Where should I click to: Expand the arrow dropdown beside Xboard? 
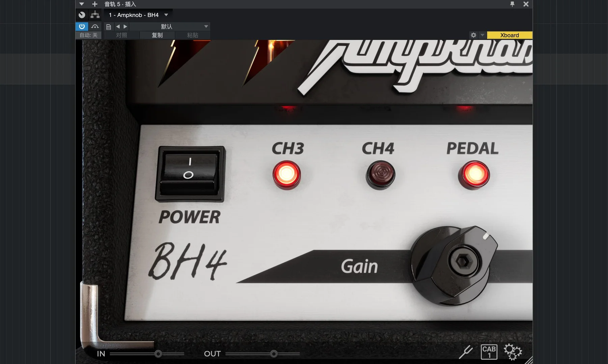482,35
